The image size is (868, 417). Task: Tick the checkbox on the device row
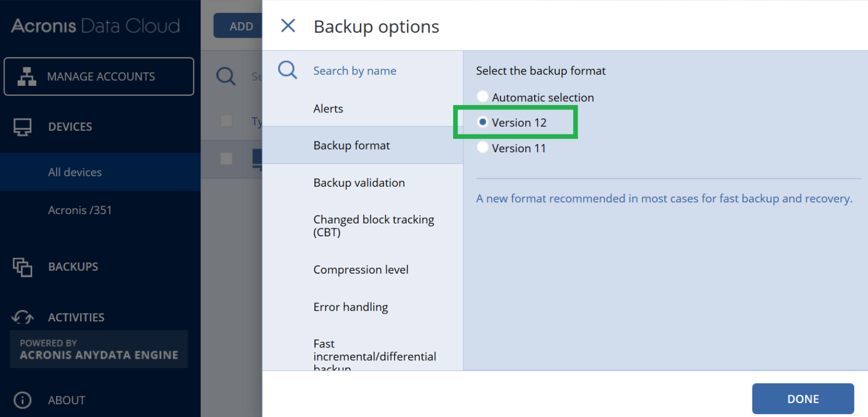coord(226,158)
